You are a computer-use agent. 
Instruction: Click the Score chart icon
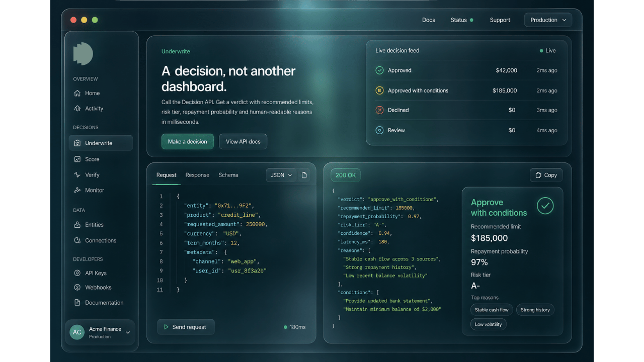coord(77,159)
